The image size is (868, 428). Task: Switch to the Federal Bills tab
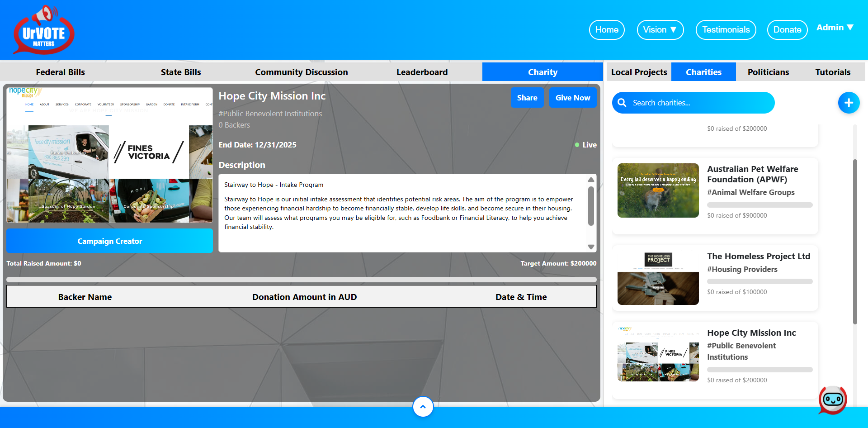click(61, 72)
